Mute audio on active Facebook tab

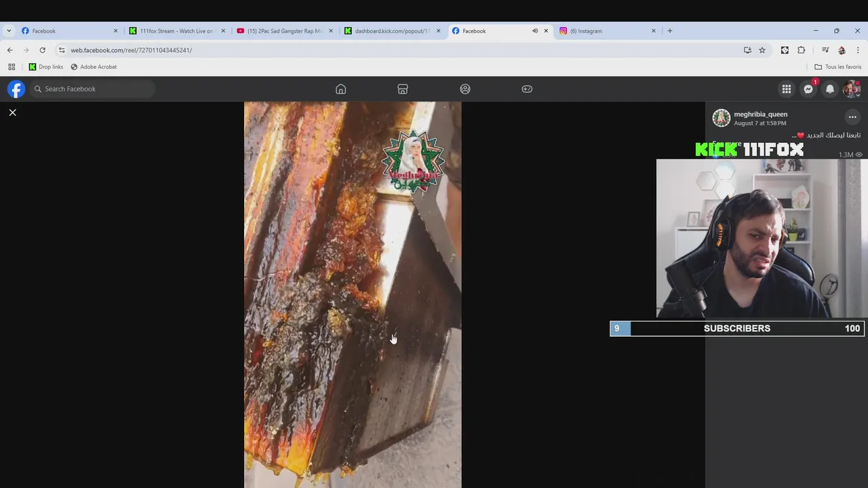pyautogui.click(x=535, y=30)
